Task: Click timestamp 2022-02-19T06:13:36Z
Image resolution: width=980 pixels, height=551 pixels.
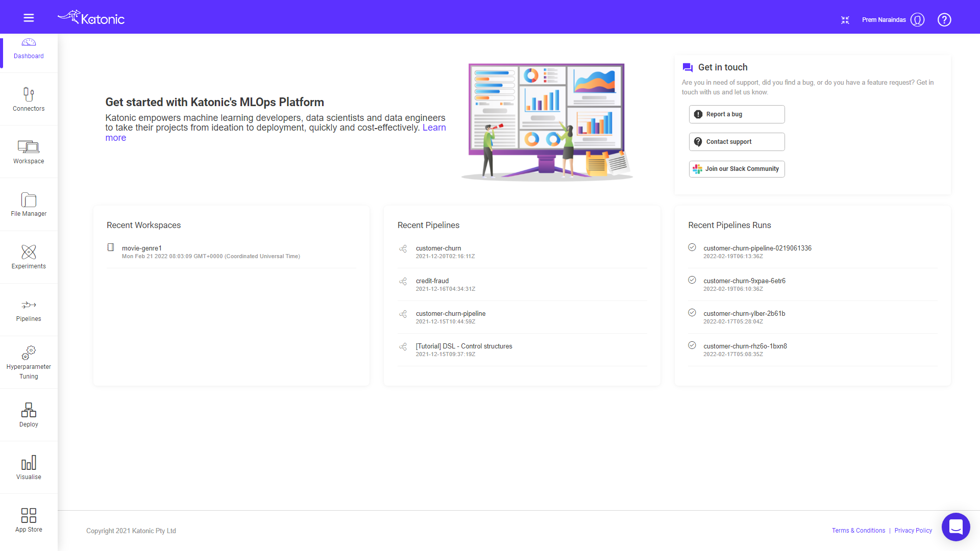Action: pyautogui.click(x=733, y=257)
